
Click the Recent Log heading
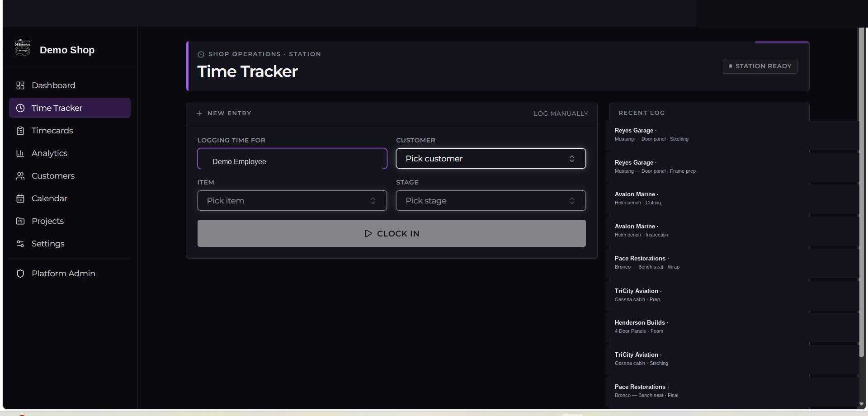tap(642, 113)
